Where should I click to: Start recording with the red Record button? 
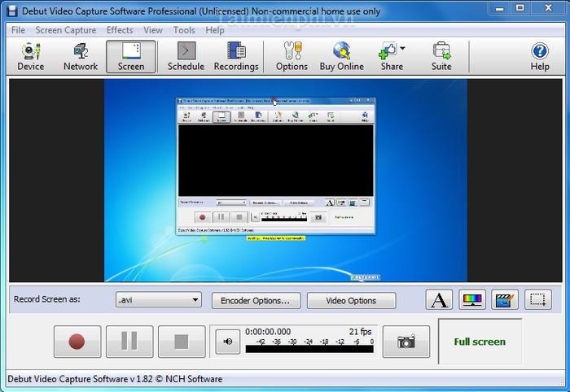pyautogui.click(x=77, y=342)
